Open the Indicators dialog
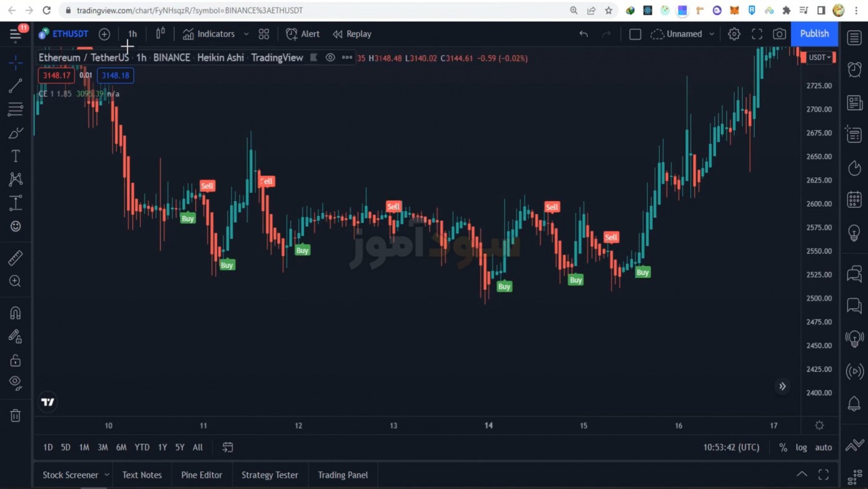This screenshot has height=489, width=868. pyautogui.click(x=208, y=34)
